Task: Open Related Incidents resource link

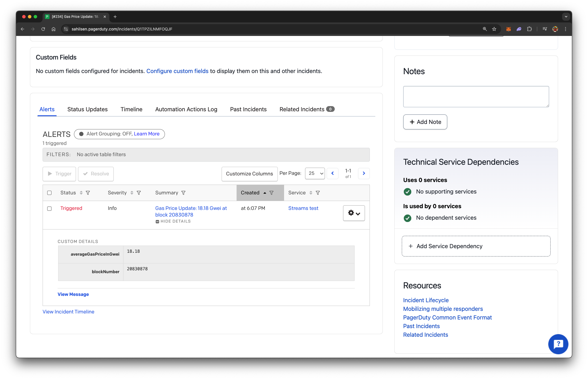Action: tap(425, 335)
